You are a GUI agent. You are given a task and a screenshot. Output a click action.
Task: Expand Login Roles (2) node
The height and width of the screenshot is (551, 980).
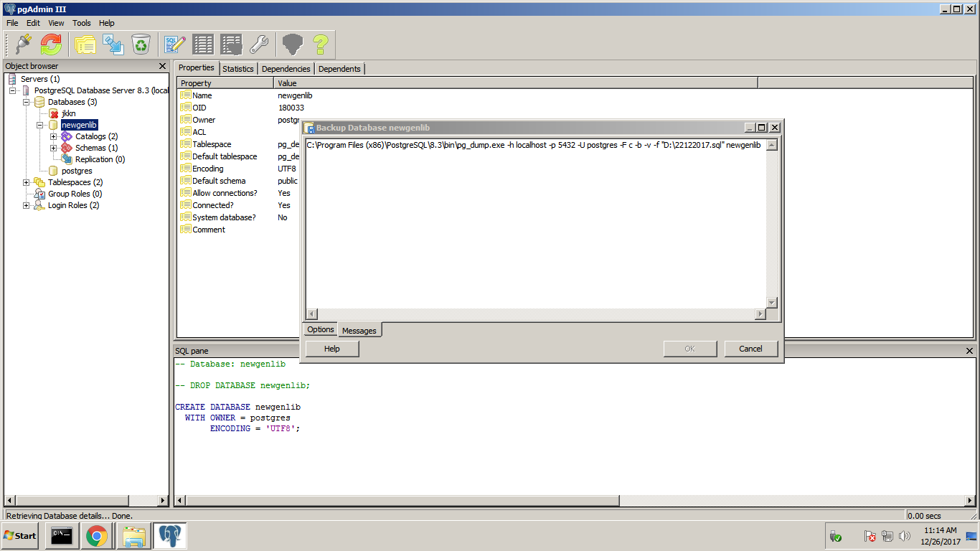coord(27,205)
